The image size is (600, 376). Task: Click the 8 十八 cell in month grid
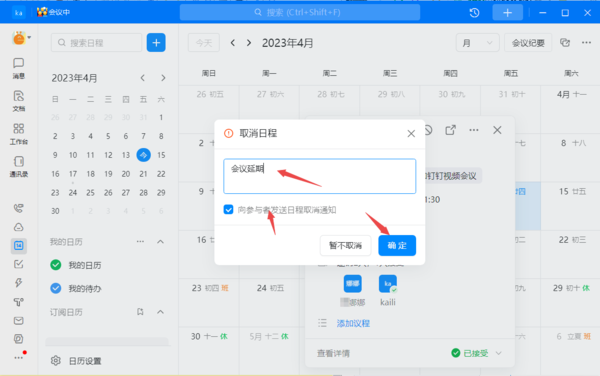point(570,157)
